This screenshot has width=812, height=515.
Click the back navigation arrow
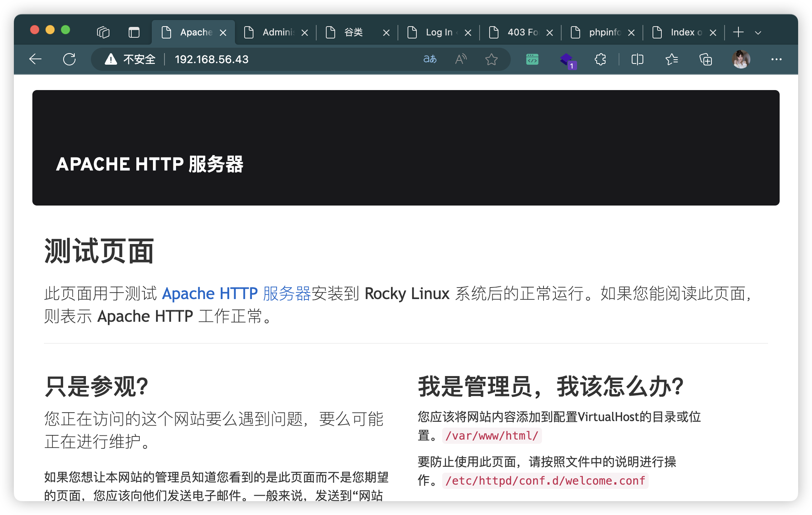point(35,59)
